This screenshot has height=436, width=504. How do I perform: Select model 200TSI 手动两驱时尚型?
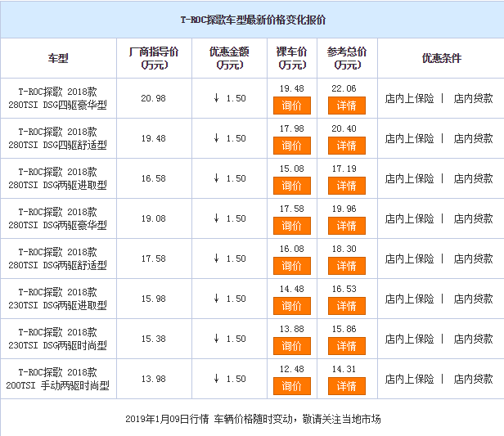57,379
